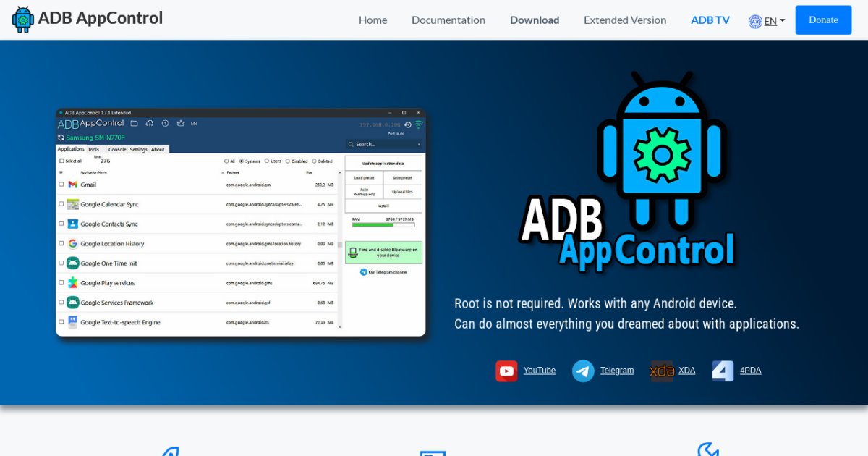Choose the Disabled filter radio button
This screenshot has width=868, height=456.
click(x=288, y=161)
